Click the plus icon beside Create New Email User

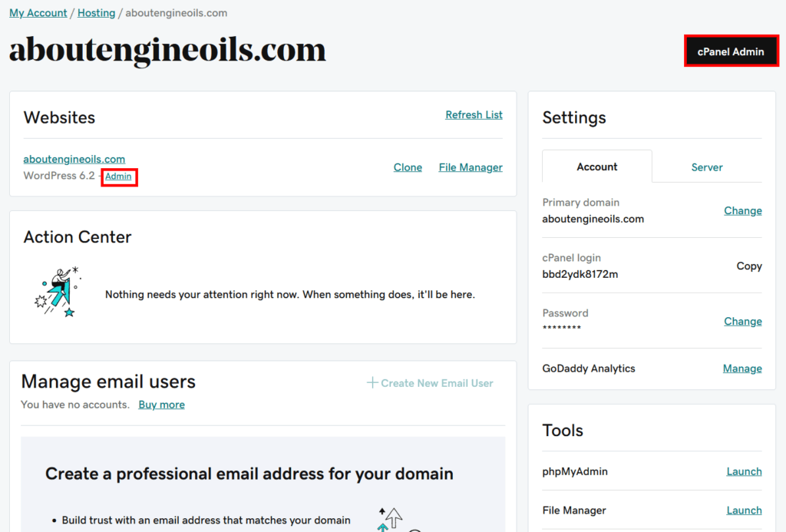click(372, 383)
